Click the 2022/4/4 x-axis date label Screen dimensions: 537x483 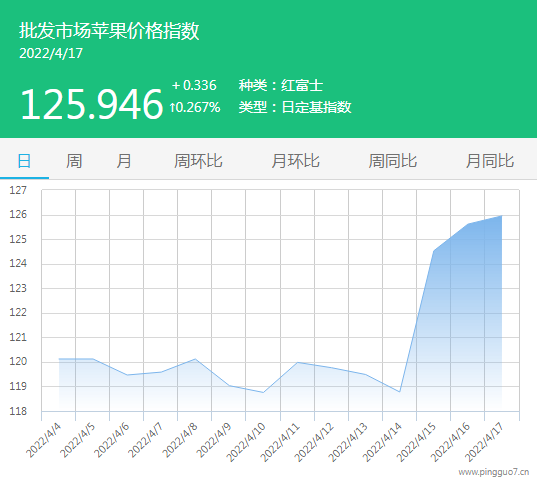pos(43,441)
